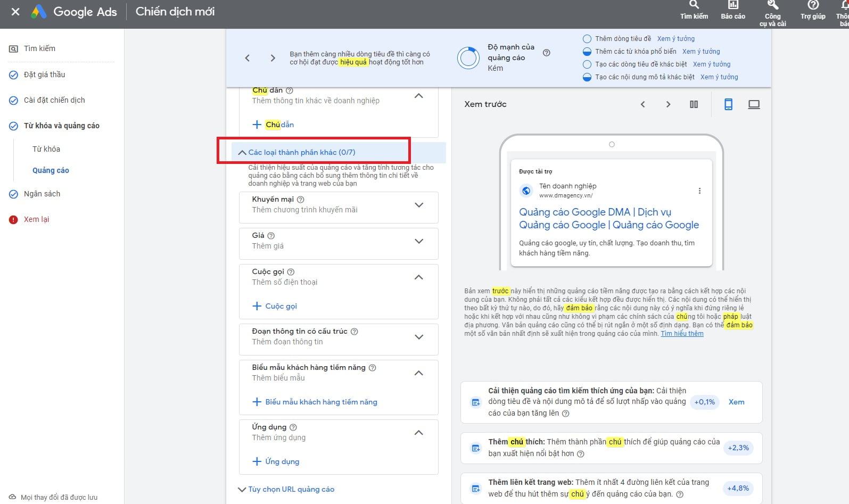Select Tạo các nội dung mô tả khác biệt circle
The height and width of the screenshot is (504, 849).
coord(587,77)
